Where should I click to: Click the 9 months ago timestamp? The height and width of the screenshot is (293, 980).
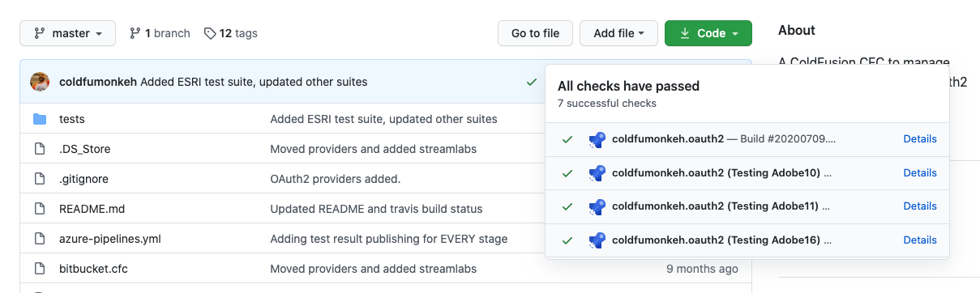tap(702, 269)
